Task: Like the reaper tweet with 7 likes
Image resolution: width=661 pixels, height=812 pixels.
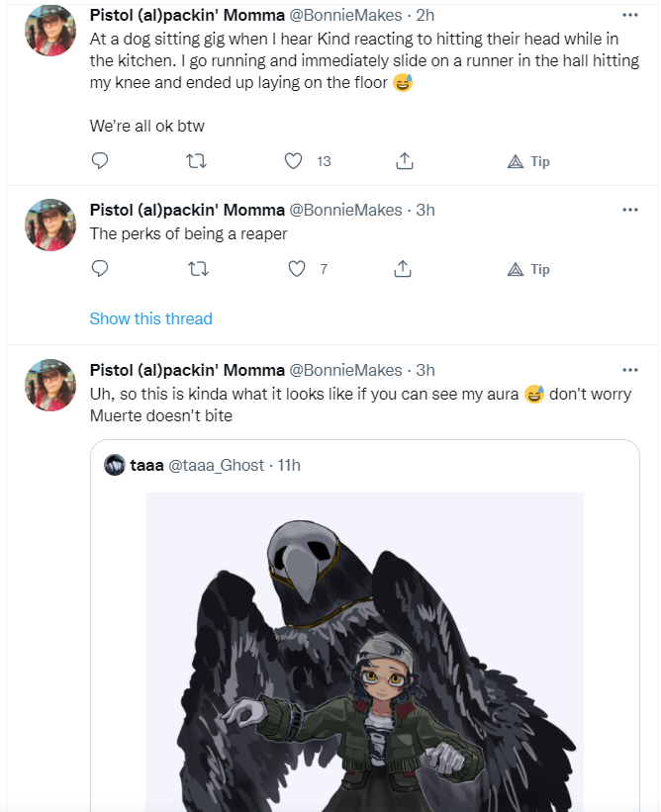Action: (296, 269)
